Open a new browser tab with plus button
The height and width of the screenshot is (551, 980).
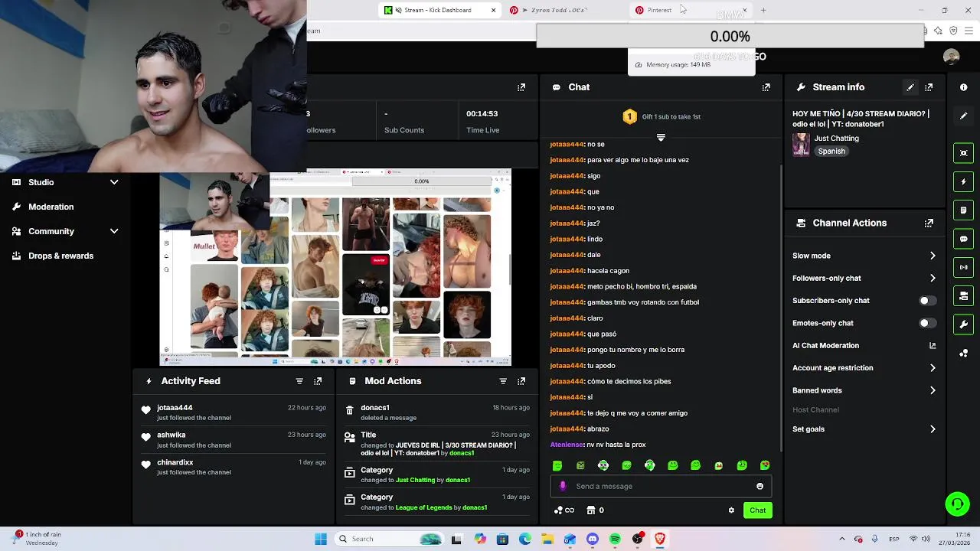click(x=763, y=10)
